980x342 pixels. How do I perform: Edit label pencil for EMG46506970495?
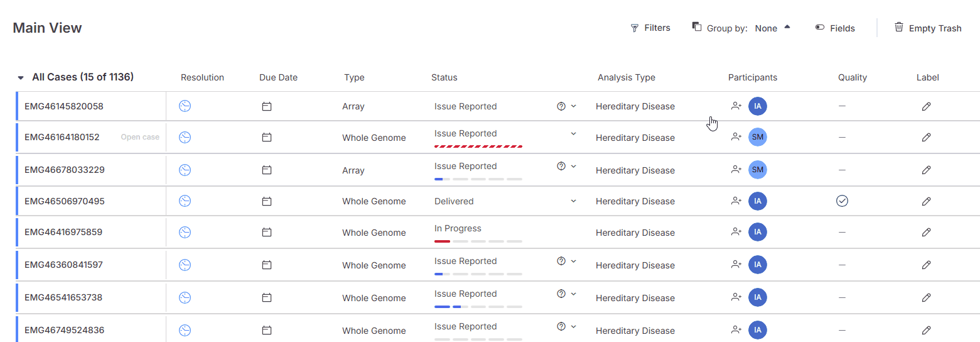click(x=926, y=201)
